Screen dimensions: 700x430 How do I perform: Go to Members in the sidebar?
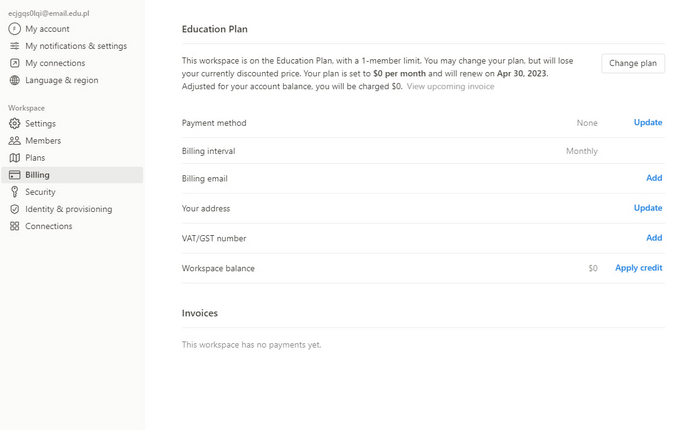43,141
